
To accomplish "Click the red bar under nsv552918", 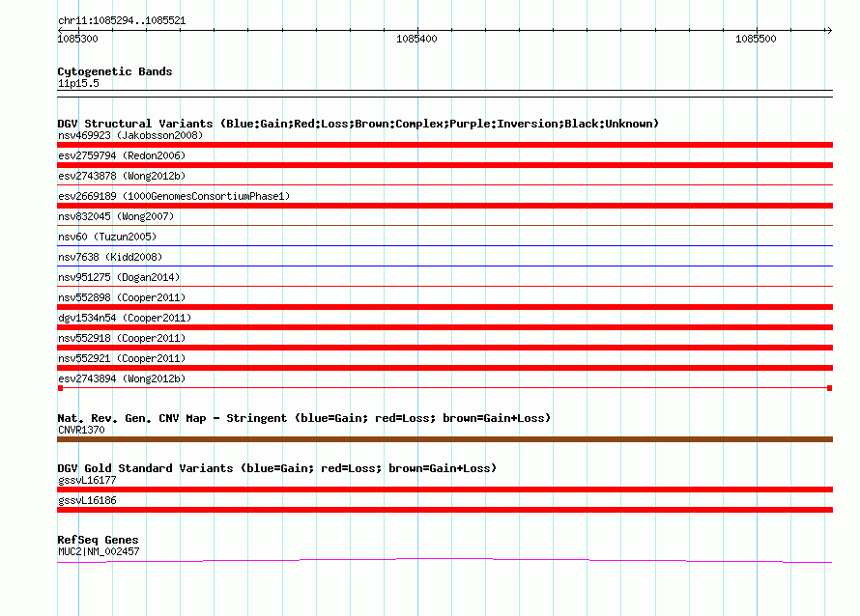I will point(444,348).
